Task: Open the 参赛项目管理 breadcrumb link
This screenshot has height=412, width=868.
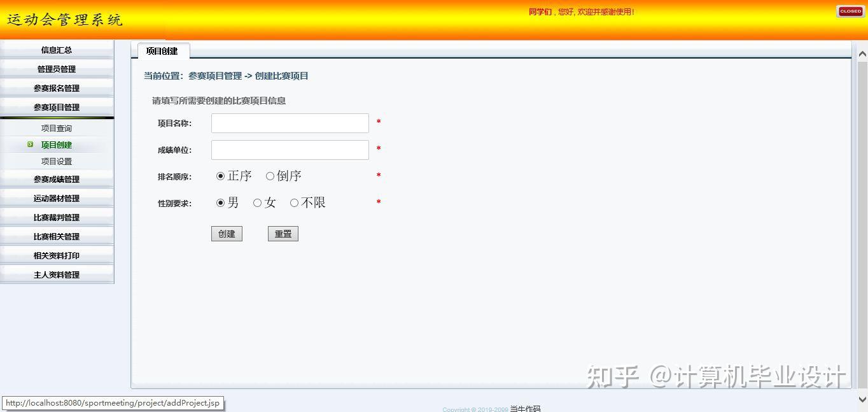Action: pos(214,75)
